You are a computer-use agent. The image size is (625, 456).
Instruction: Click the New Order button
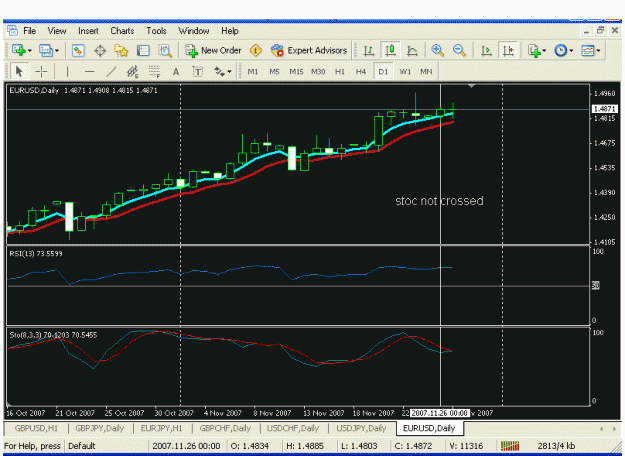pos(213,51)
